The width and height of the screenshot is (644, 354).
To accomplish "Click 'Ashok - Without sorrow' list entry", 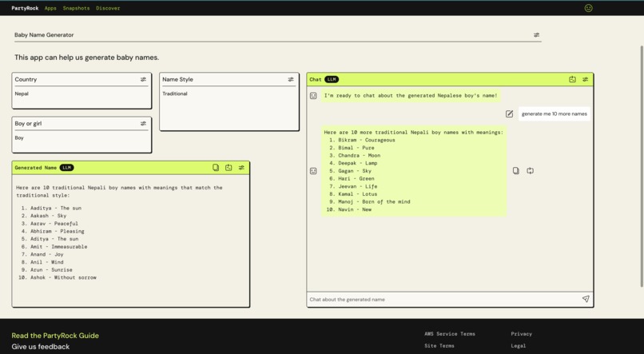I will 63,277.
